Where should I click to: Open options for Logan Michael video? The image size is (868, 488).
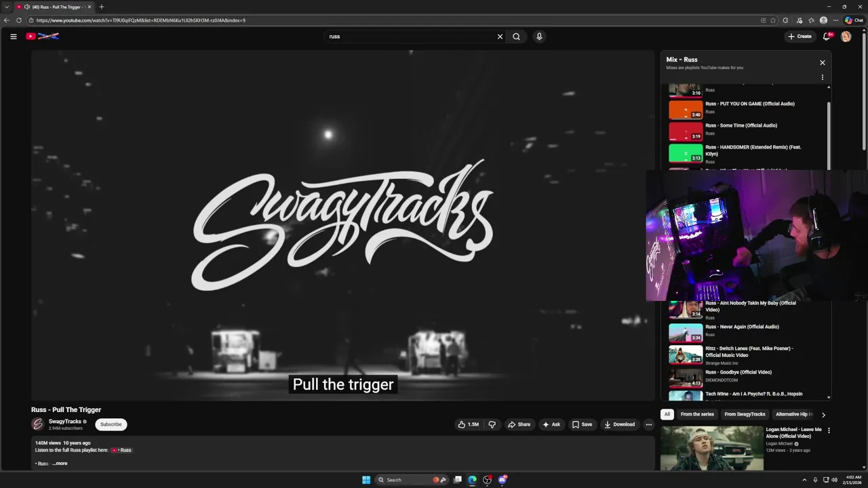click(x=828, y=430)
